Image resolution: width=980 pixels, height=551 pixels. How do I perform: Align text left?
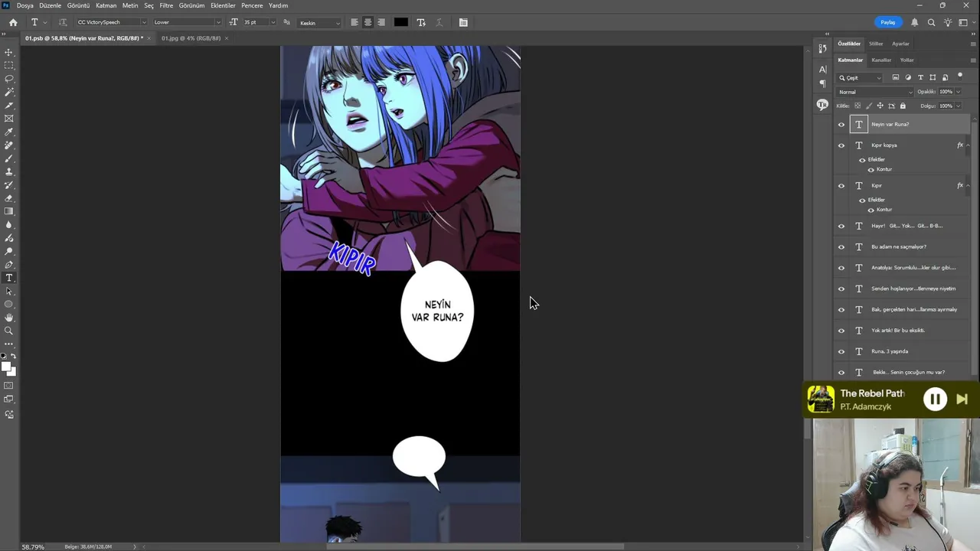pyautogui.click(x=354, y=22)
